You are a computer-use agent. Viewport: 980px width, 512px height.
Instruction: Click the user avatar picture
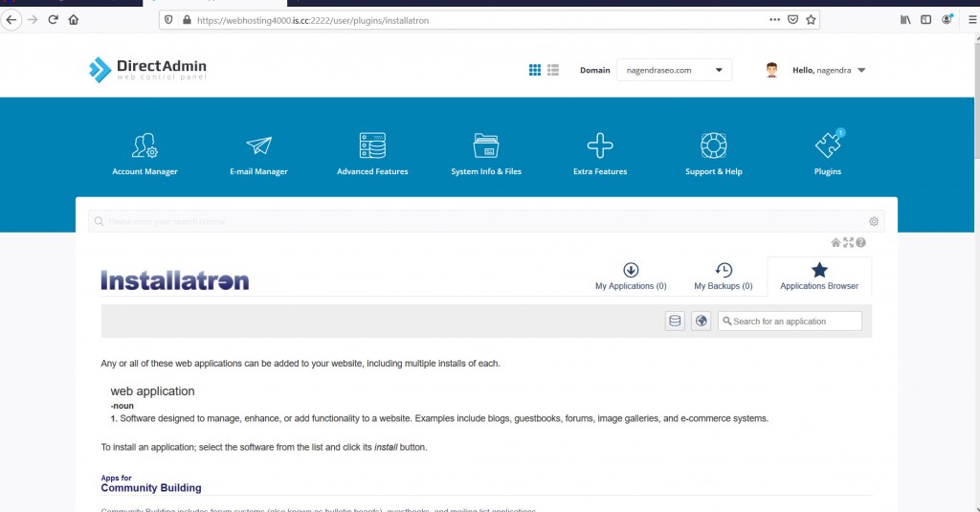coord(771,70)
